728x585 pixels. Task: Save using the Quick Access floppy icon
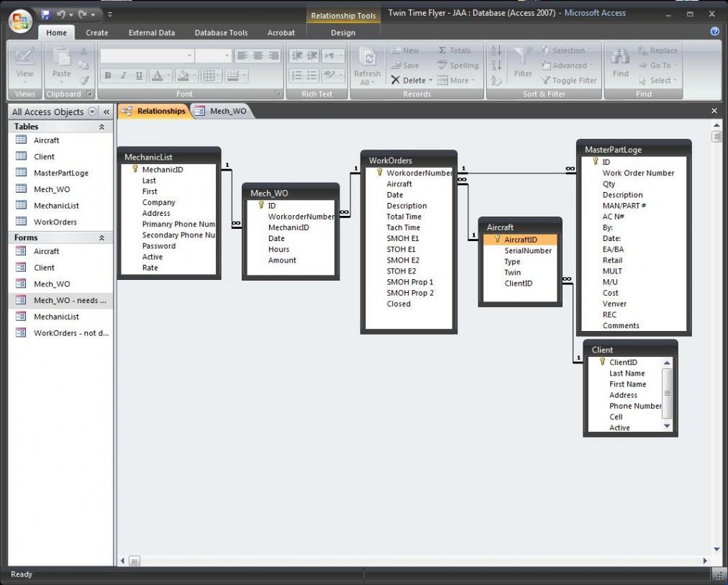(x=45, y=14)
